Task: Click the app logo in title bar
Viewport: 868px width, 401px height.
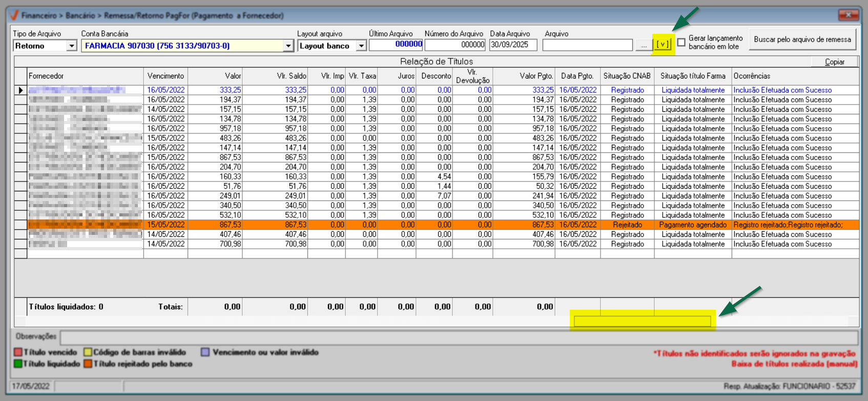Action: coord(15,15)
